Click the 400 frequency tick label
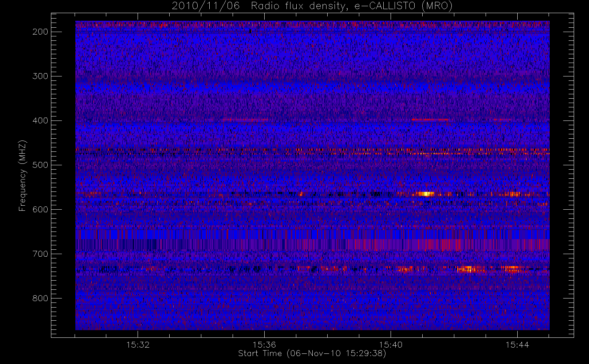589x364 pixels. (40, 120)
